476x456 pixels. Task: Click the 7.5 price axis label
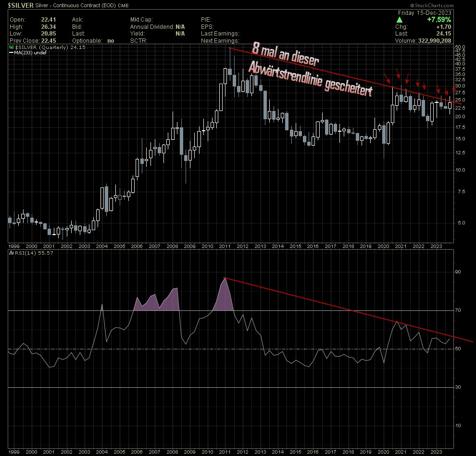462,191
